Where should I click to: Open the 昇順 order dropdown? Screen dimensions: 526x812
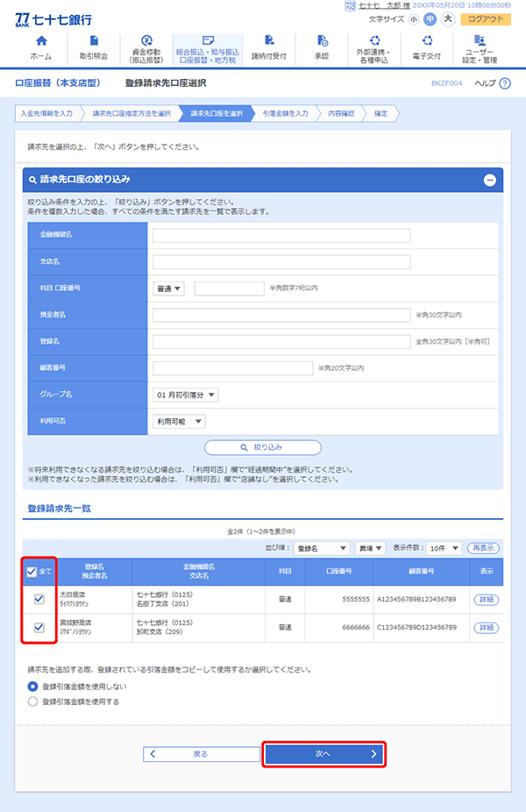370,548
